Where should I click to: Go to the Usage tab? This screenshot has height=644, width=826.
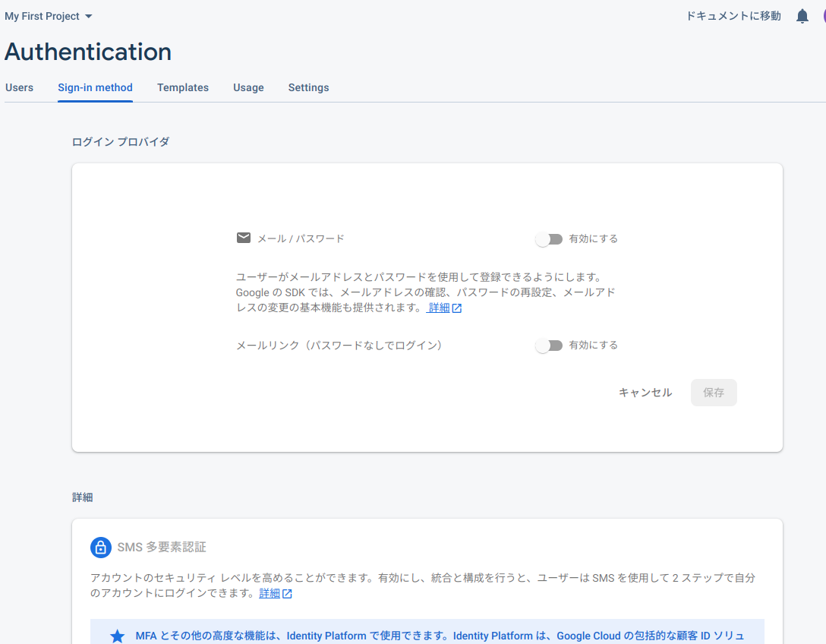coord(249,87)
